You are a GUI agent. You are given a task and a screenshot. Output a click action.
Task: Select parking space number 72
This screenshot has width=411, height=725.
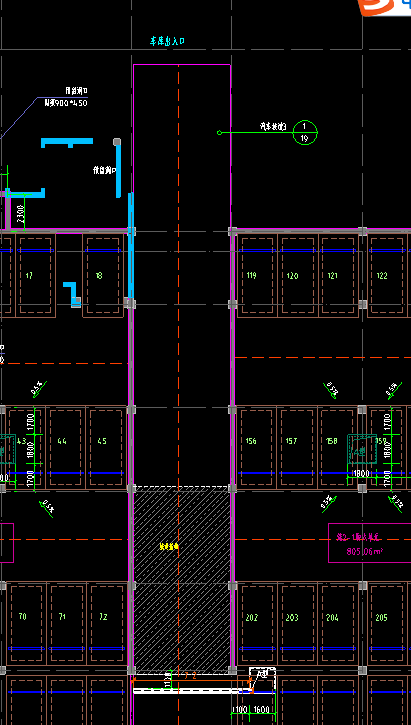click(103, 616)
